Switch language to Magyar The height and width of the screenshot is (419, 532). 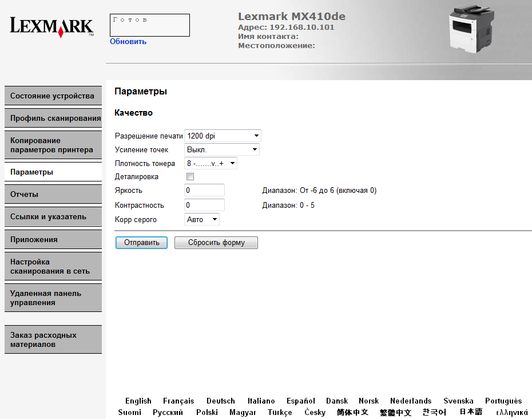tap(243, 412)
